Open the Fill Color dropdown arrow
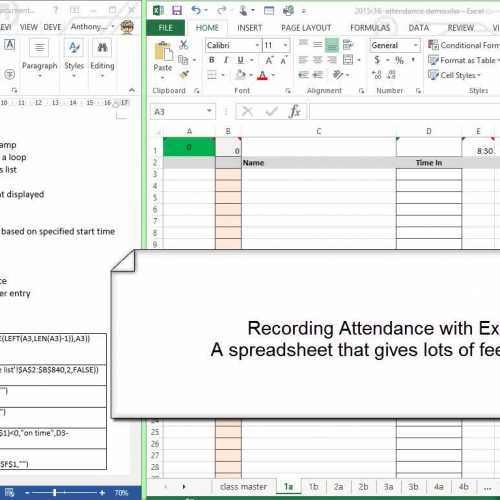Image resolution: width=500 pixels, height=500 pixels. [x=251, y=75]
